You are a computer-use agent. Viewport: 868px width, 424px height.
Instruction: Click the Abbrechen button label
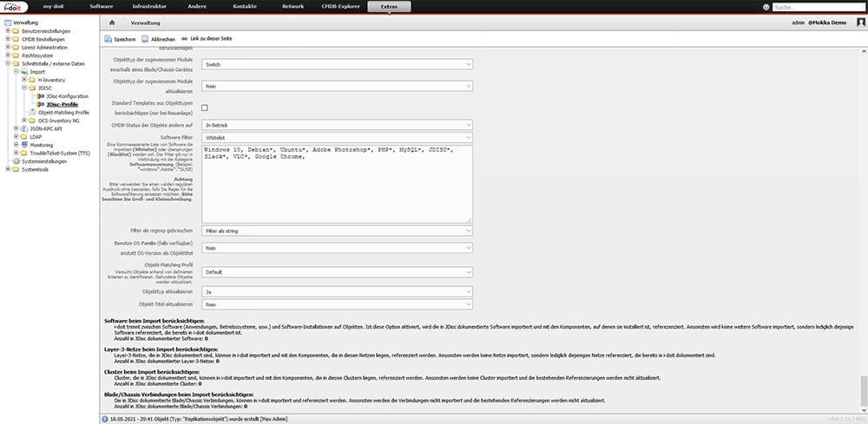click(x=163, y=40)
